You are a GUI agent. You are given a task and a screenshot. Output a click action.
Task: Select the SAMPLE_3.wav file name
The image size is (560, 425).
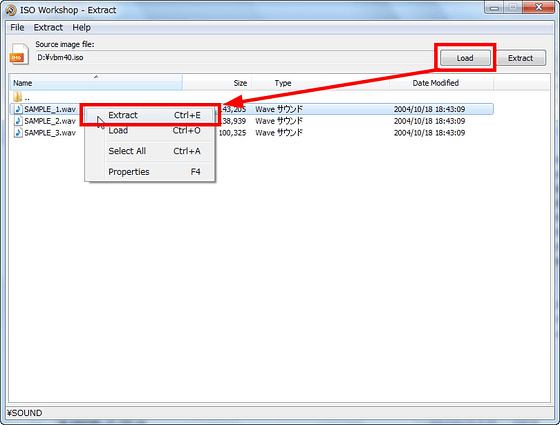click(x=50, y=133)
